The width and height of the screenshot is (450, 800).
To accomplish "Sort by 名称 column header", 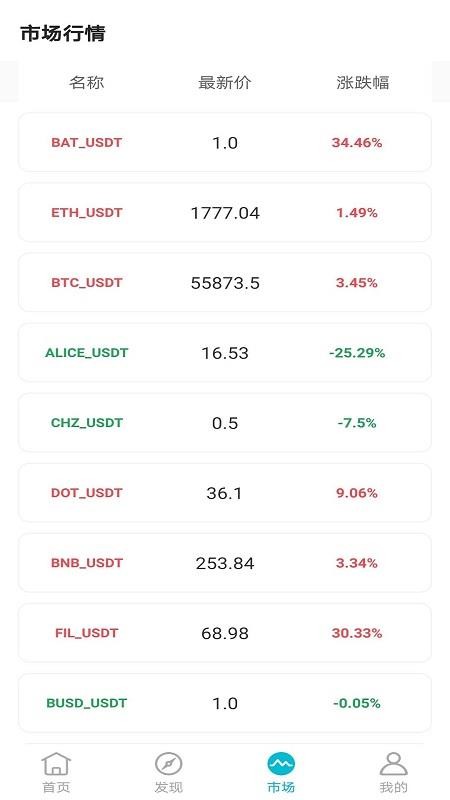I will tap(87, 82).
